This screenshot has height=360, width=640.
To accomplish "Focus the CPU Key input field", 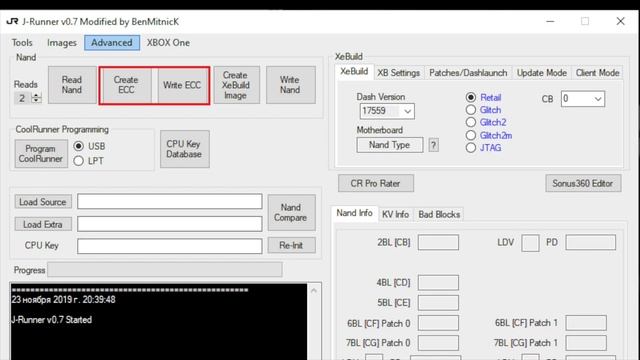I will click(169, 246).
